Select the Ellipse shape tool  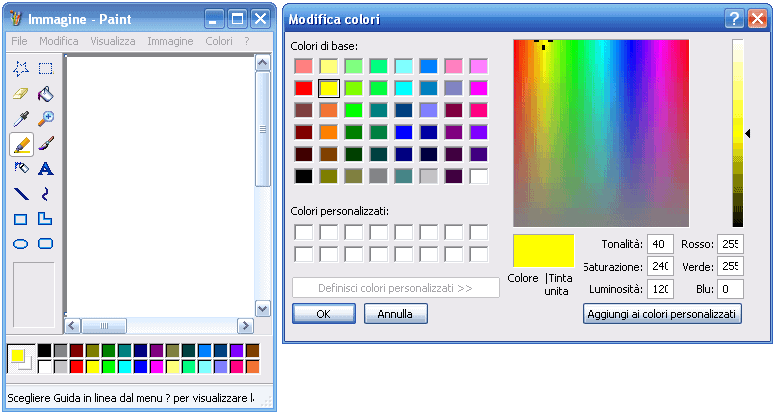21,244
